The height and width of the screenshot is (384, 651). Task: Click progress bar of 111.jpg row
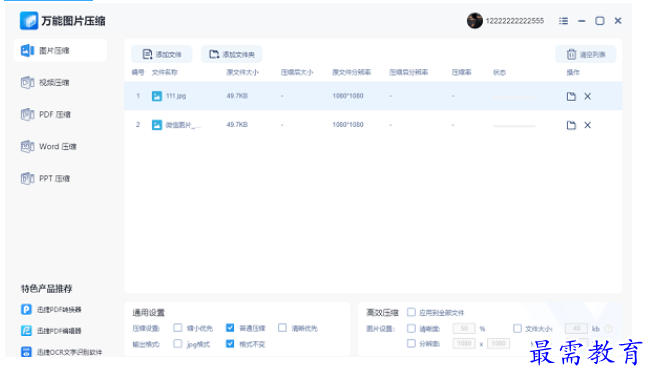pyautogui.click(x=514, y=98)
